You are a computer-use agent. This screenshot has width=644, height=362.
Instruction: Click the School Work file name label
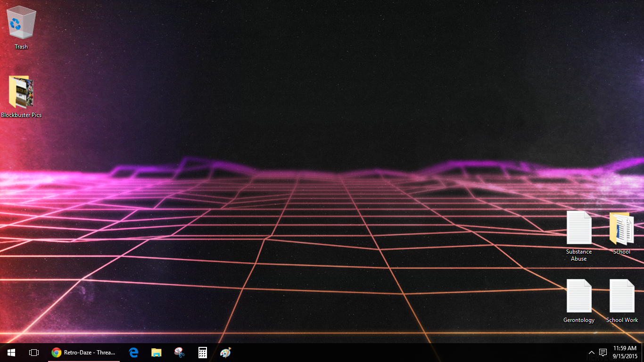(622, 320)
